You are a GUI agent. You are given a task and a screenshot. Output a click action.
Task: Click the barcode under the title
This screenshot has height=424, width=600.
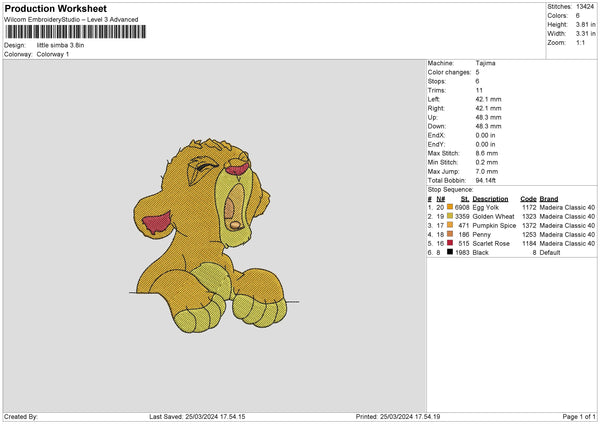pos(75,32)
